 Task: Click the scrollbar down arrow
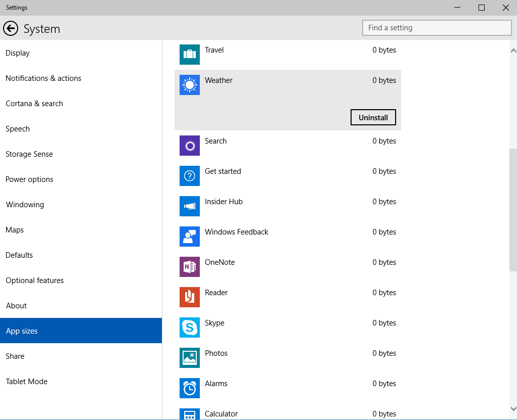513,408
